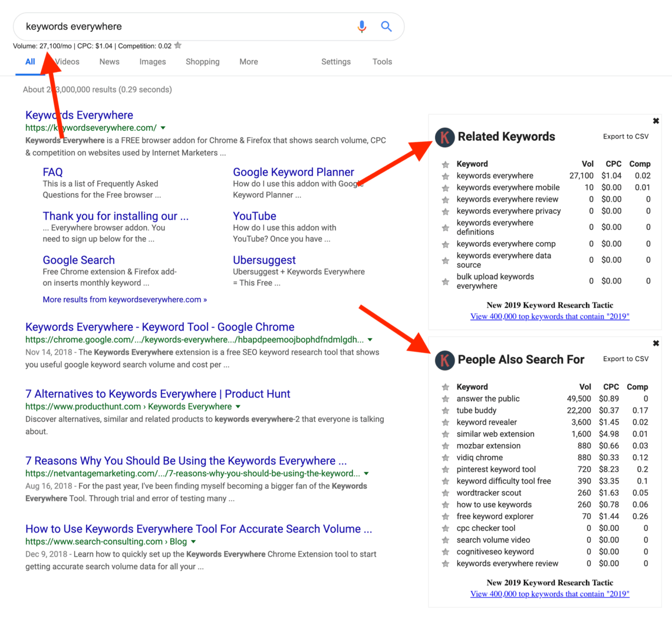Viewport: 672px width, 618px height.
Task: Open the dropdown arrow beside the chrome.google.com result
Action: click(369, 339)
